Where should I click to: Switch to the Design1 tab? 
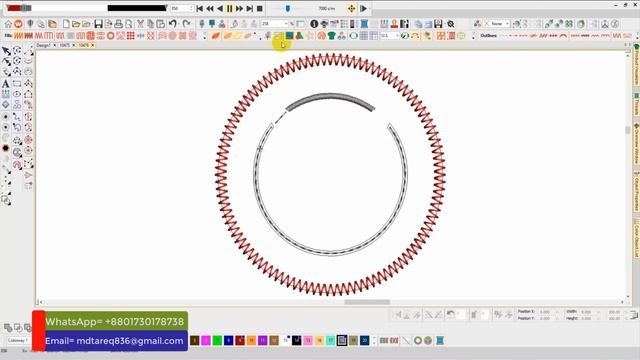coord(43,45)
